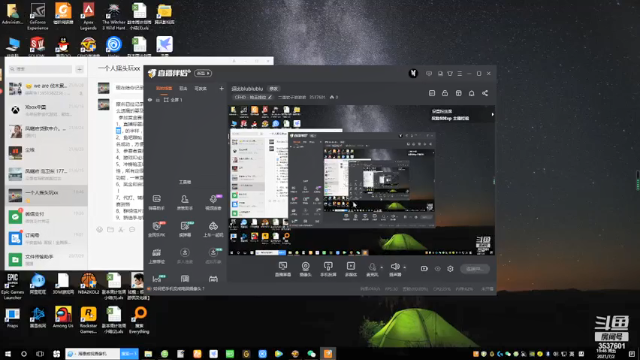Open the danmaku assistant tool in the toolbox
640x360 pixels.
point(156,202)
